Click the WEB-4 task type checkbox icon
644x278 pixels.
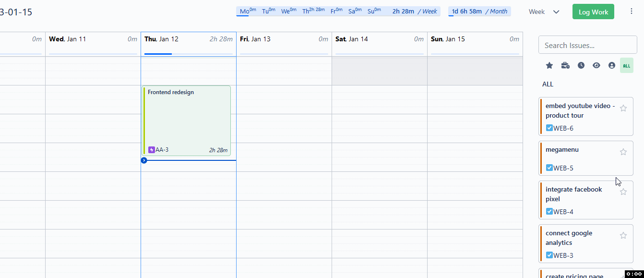(x=549, y=212)
